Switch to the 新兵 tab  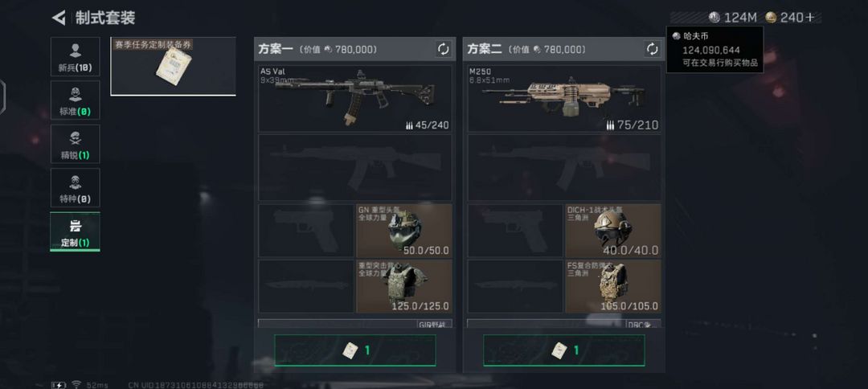click(x=76, y=56)
